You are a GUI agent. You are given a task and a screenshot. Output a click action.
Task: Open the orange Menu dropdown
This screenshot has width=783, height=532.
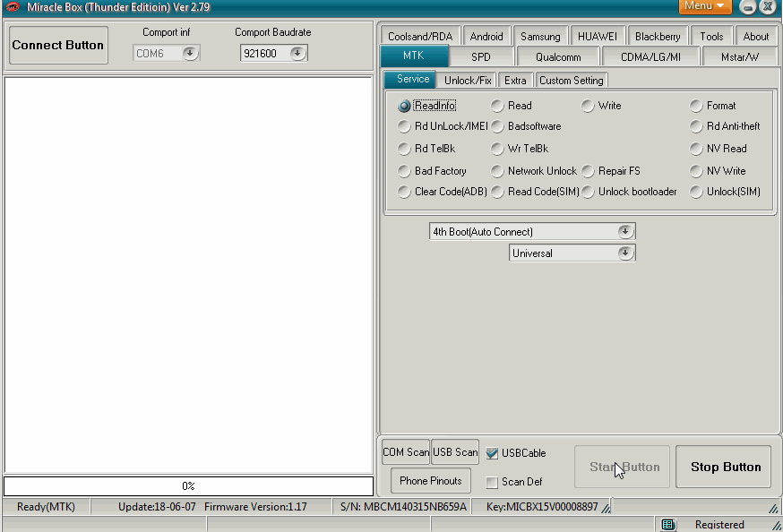pos(704,6)
